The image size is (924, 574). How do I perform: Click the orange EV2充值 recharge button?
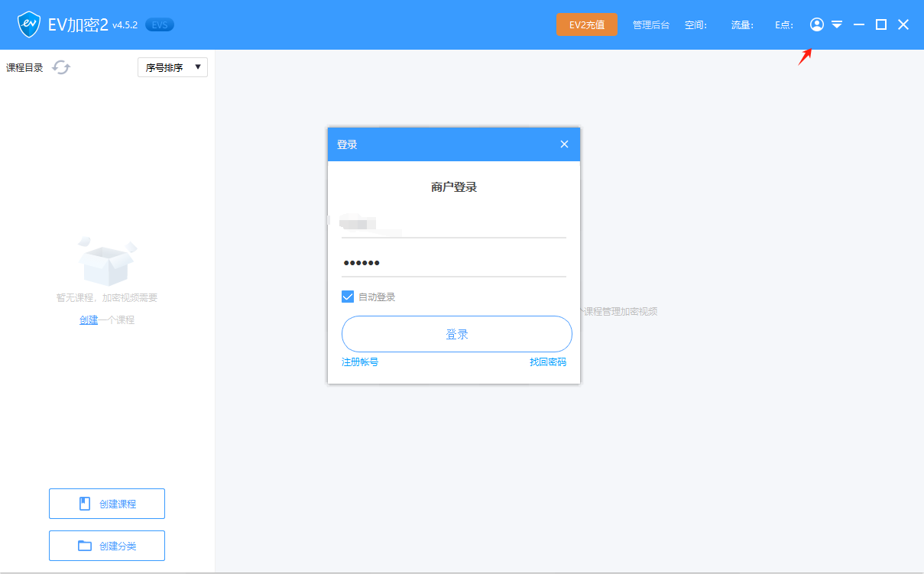[x=586, y=24]
